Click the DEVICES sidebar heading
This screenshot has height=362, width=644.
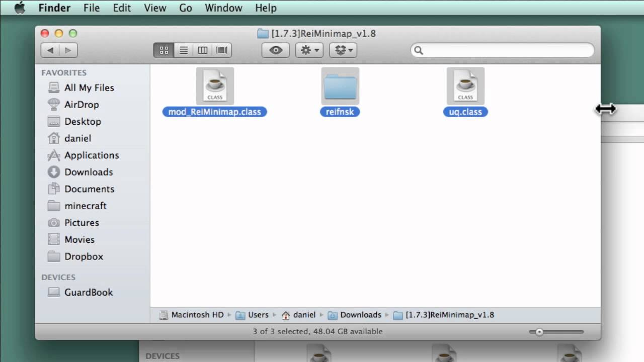(58, 278)
